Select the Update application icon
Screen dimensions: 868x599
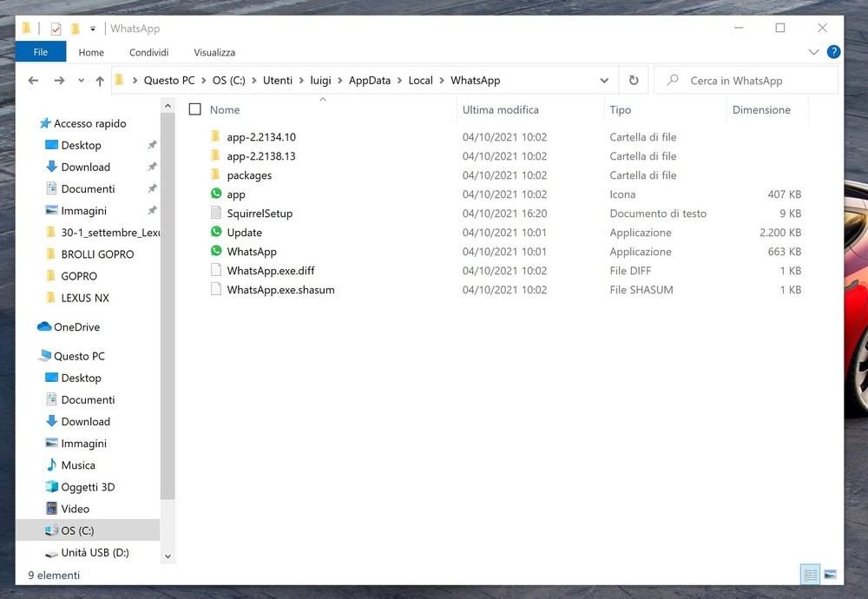click(216, 232)
